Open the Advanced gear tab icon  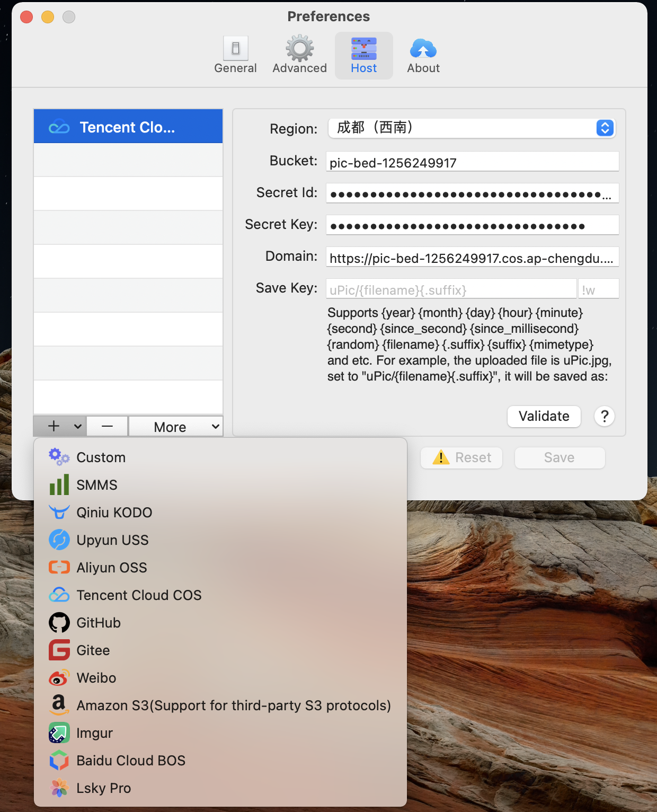[300, 48]
